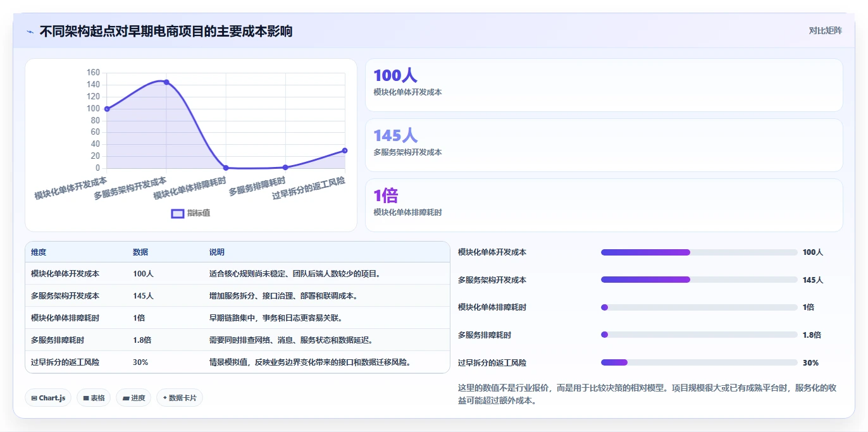The image size is (868, 432).
Task: Click the 说明 column header
Action: (217, 252)
